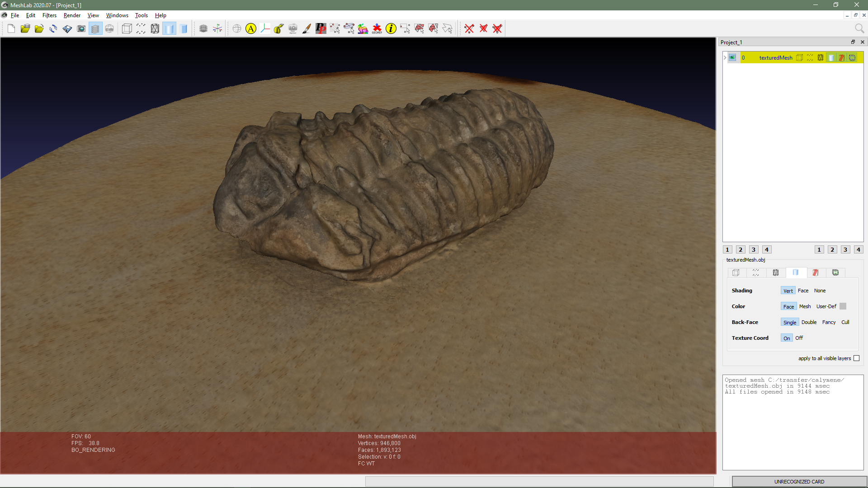Set Back-Face mode to Double
868x488 pixels.
click(809, 322)
